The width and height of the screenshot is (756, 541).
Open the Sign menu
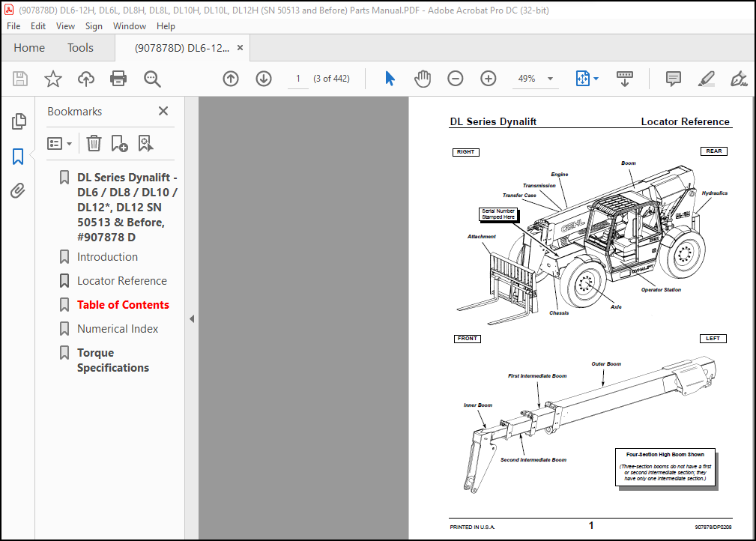point(94,26)
